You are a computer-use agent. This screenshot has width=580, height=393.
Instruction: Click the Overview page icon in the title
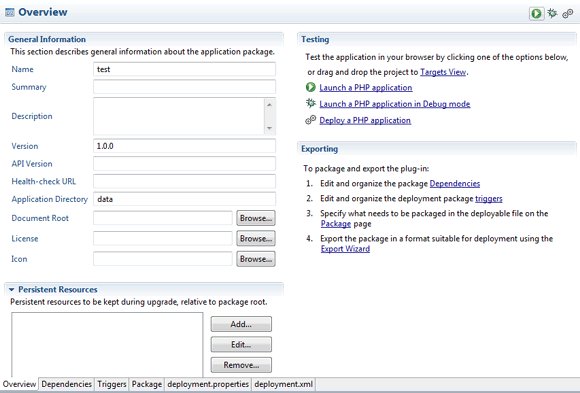coord(10,12)
